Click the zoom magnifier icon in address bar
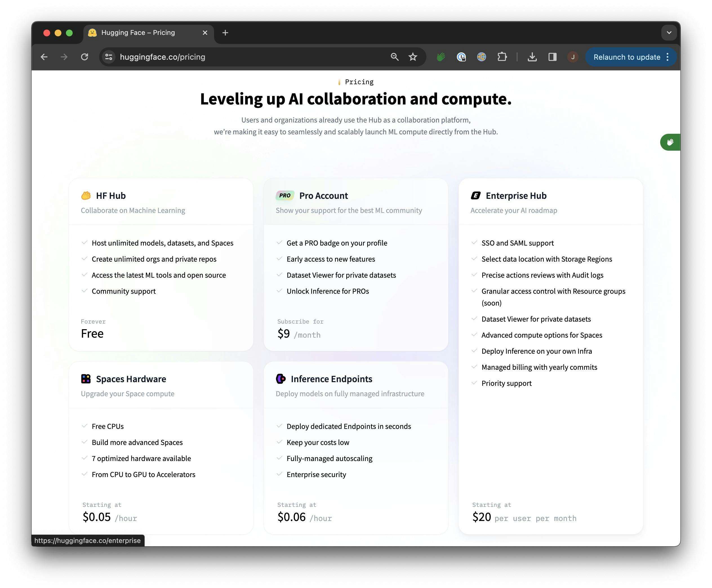 [394, 57]
